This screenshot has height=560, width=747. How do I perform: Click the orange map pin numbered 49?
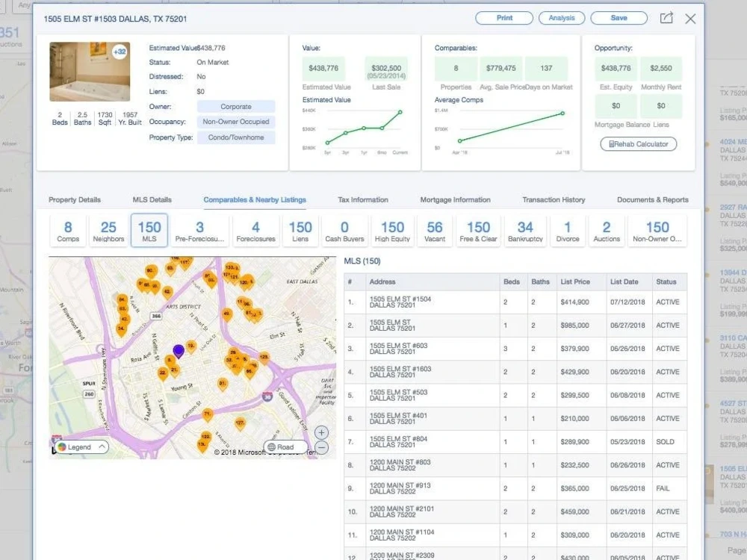227,314
